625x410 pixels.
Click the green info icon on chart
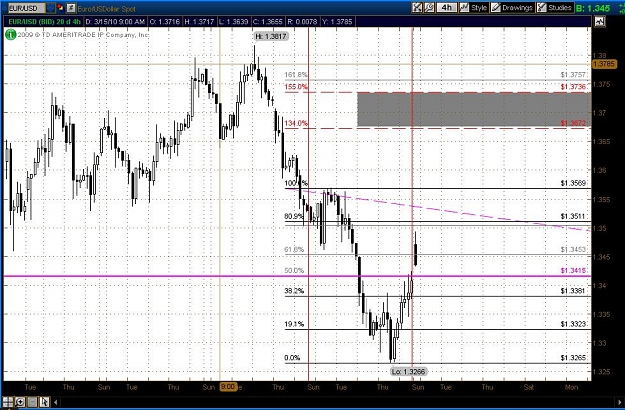tap(11, 35)
